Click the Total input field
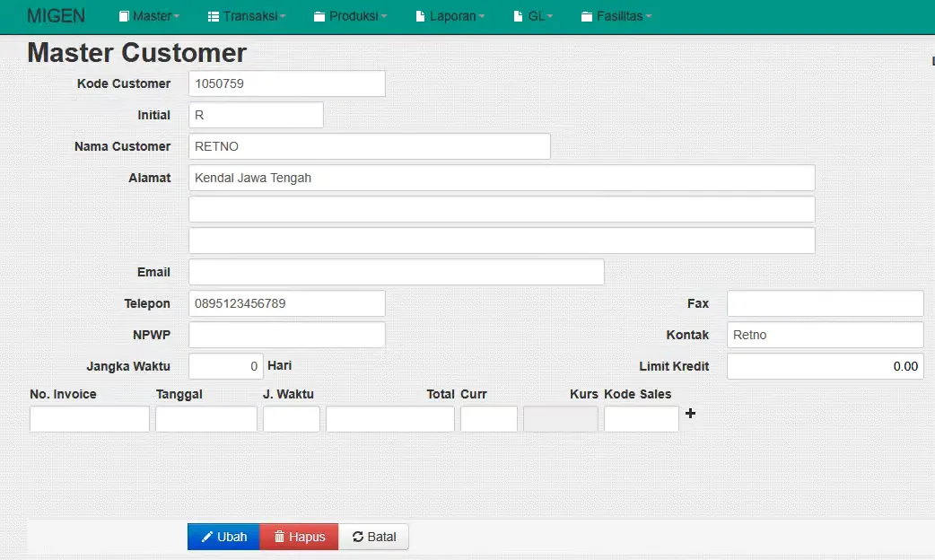The height and width of the screenshot is (560, 935). 390,419
